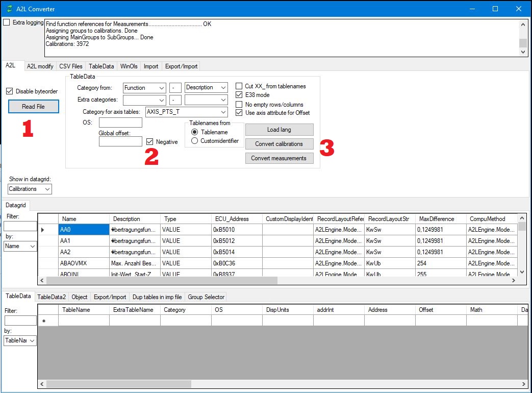This screenshot has width=532, height=393.
Task: Disable E38 mode
Action: (x=238, y=94)
